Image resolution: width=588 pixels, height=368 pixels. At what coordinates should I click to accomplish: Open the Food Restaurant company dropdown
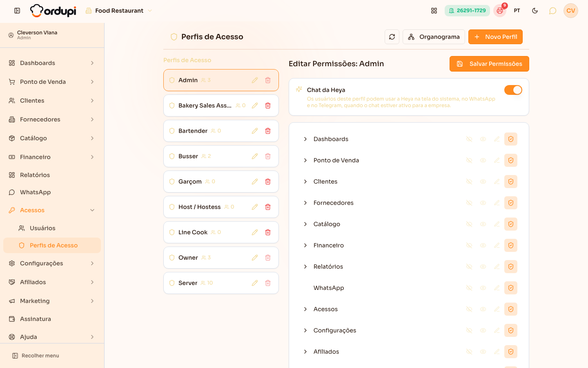(119, 11)
